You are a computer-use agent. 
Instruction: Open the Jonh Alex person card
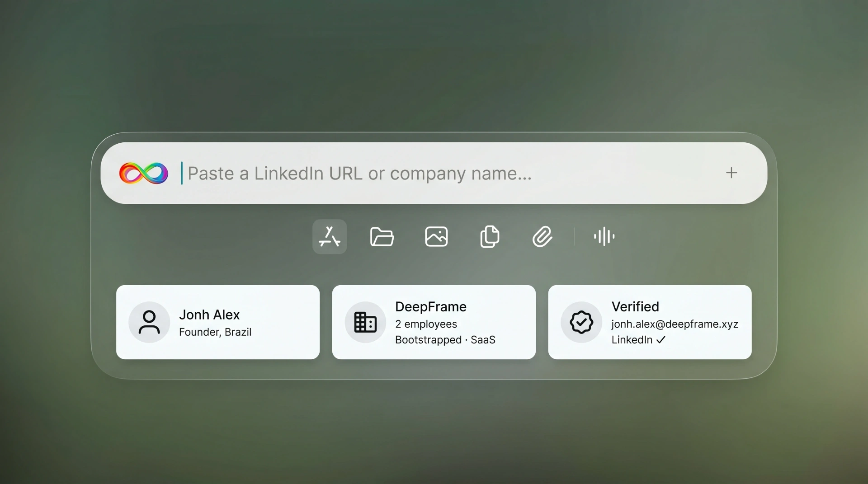(218, 322)
